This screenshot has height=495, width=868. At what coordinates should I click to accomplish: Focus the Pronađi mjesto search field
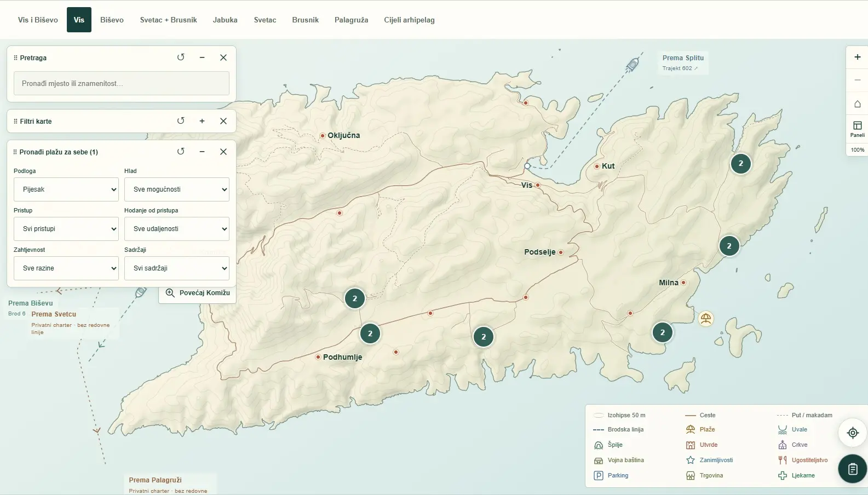(x=122, y=83)
